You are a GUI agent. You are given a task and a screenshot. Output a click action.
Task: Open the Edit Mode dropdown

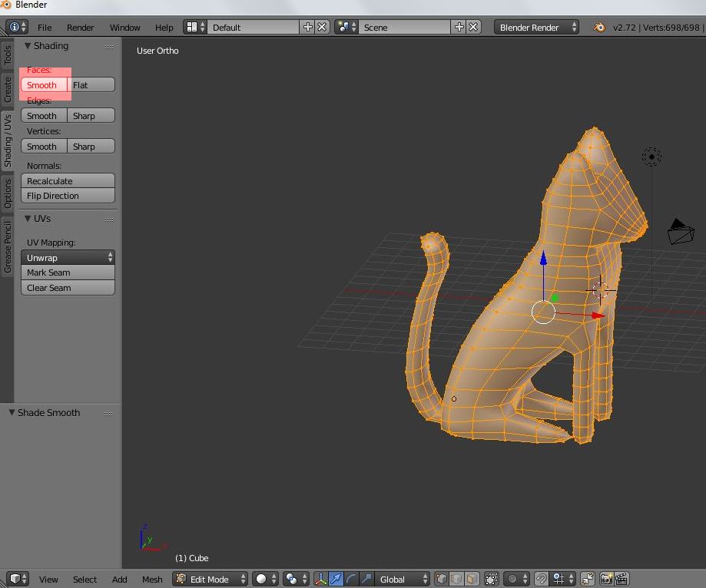(x=210, y=579)
